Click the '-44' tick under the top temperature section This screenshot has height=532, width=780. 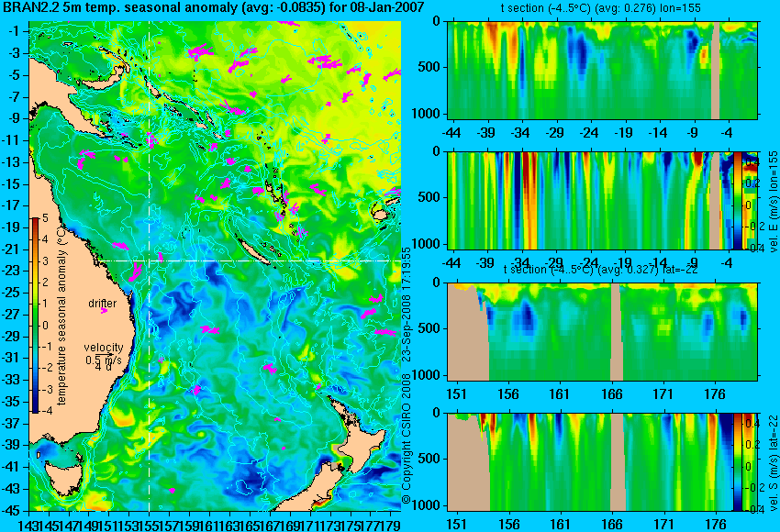pyautogui.click(x=451, y=133)
